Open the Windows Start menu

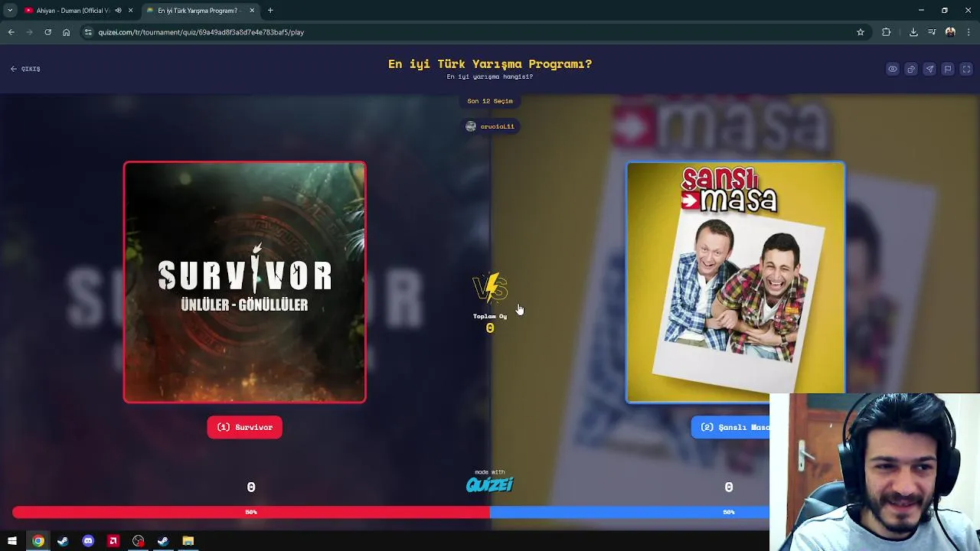12,541
